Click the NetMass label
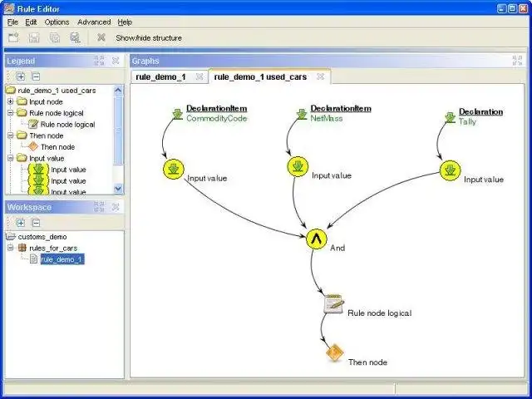532x399 pixels. [327, 118]
